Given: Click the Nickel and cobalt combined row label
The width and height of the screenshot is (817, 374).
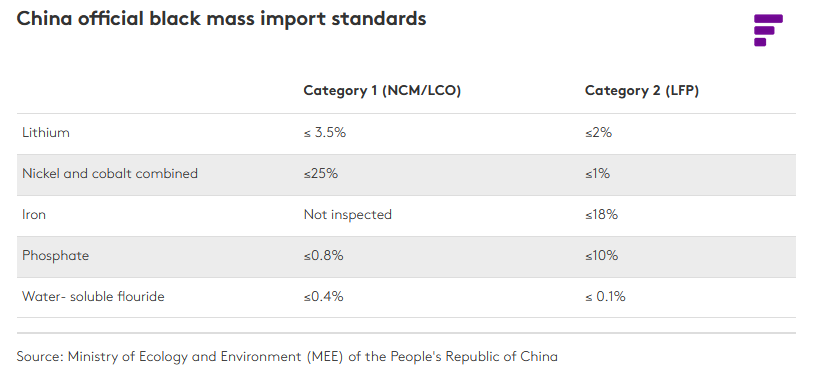Looking at the screenshot, I should click(110, 173).
